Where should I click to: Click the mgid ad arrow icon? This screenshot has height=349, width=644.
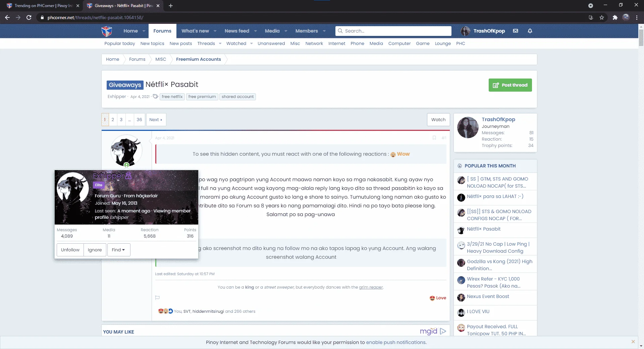(x=443, y=331)
